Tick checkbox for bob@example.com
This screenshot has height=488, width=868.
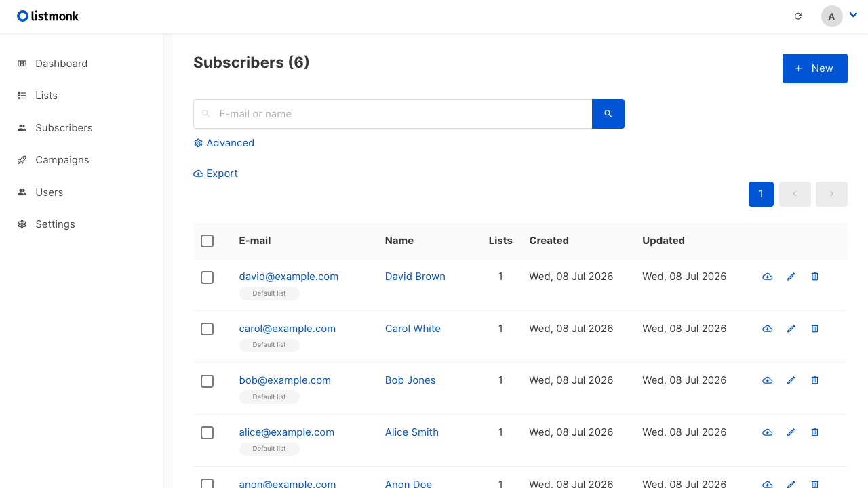208,382
